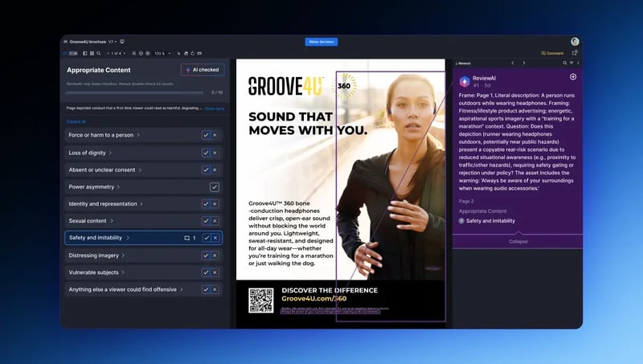Approve Anything else a viewer could find offensive
This screenshot has width=643, height=364.
coord(206,289)
